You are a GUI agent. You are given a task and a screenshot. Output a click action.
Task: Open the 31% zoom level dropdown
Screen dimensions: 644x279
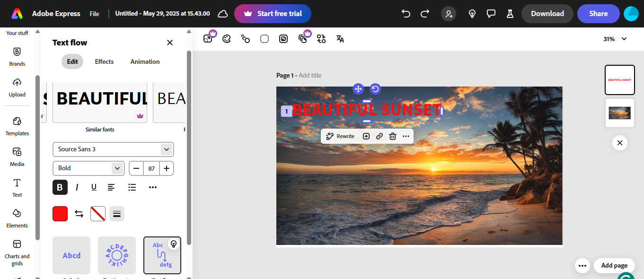point(614,39)
